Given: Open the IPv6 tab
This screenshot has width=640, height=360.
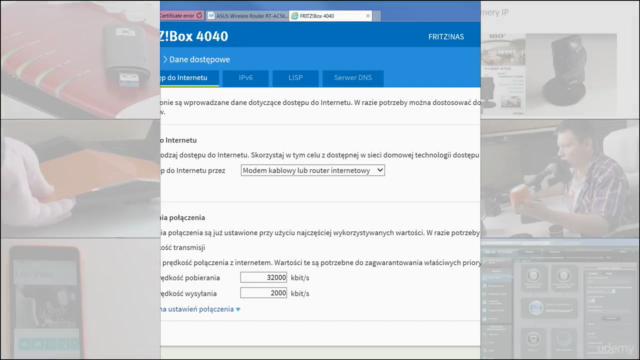Looking at the screenshot, I should (246, 78).
